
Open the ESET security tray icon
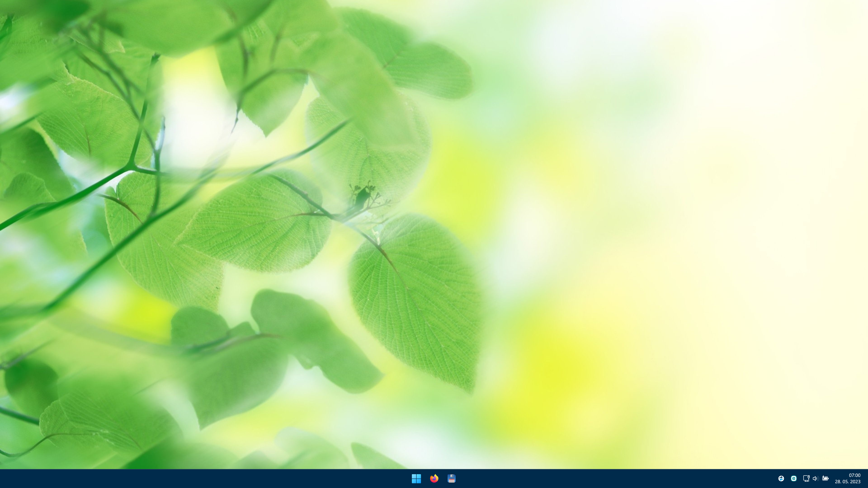pos(794,478)
